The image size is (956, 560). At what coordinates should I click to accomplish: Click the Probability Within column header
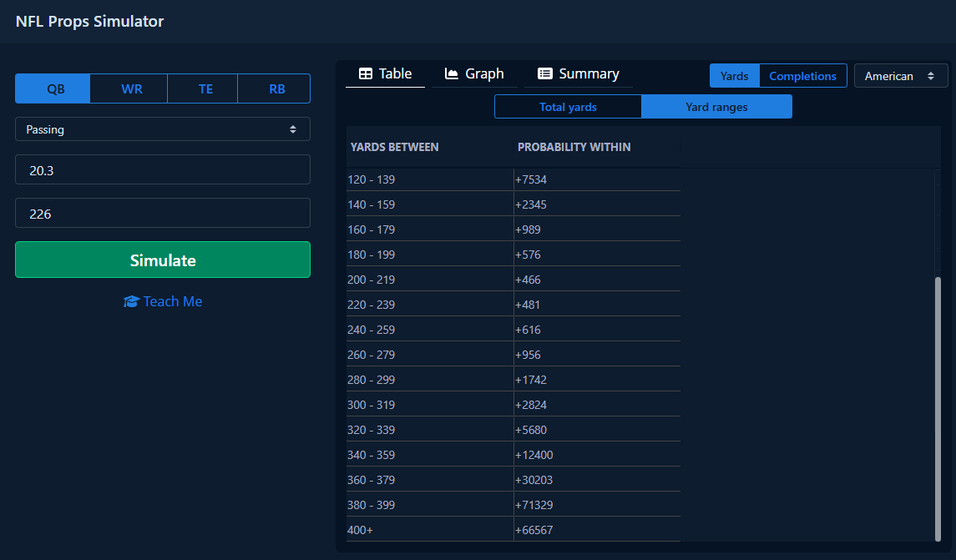574,147
